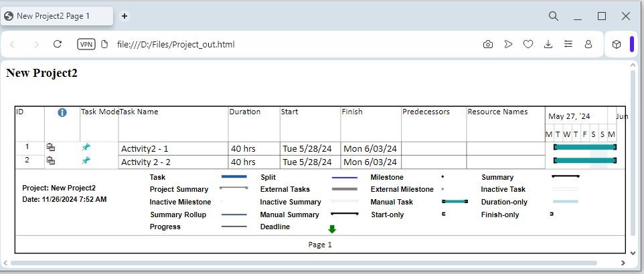The image size is (644, 274).
Task: Click the Activity 2 - 2 task name cell
Action: (x=173, y=162)
